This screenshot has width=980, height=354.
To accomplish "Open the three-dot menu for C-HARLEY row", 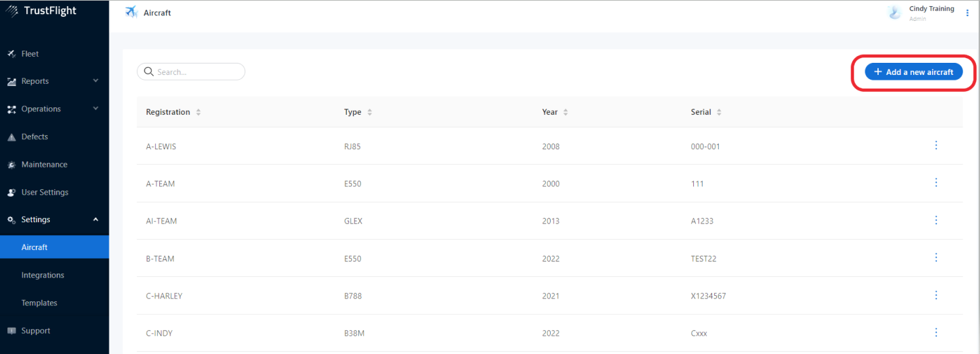I will pyautogui.click(x=936, y=295).
